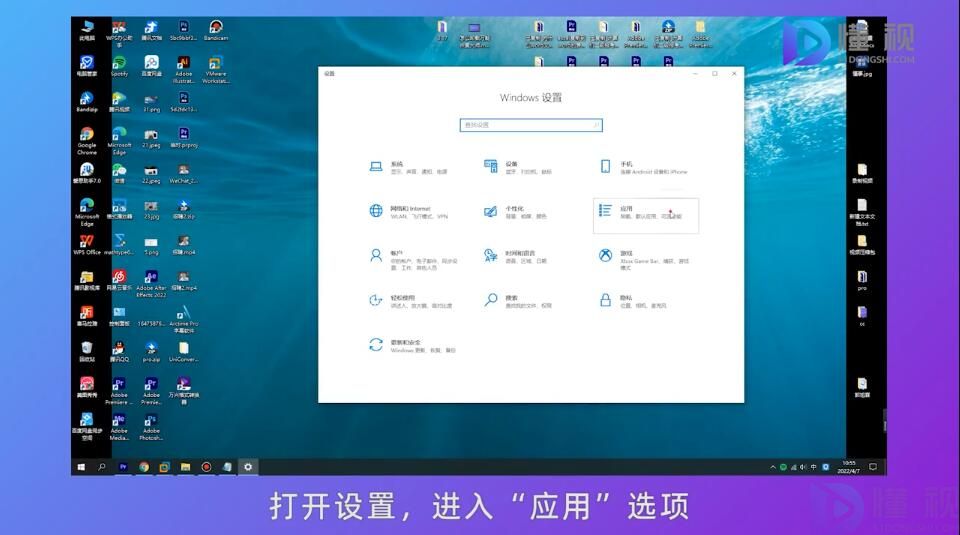This screenshot has height=535, width=960.
Task: Select the 控制面板 (Control Panel) desktop icon
Action: 119,316
